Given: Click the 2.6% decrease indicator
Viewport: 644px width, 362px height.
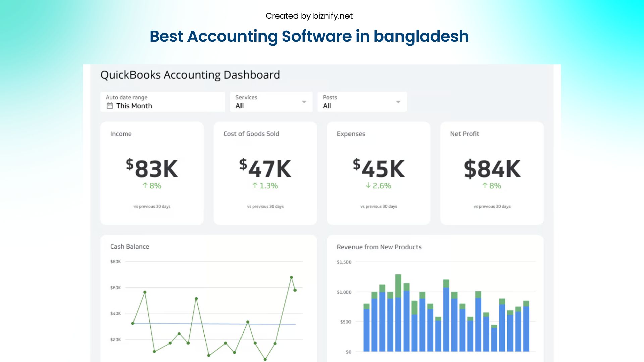Looking at the screenshot, I should click(378, 186).
